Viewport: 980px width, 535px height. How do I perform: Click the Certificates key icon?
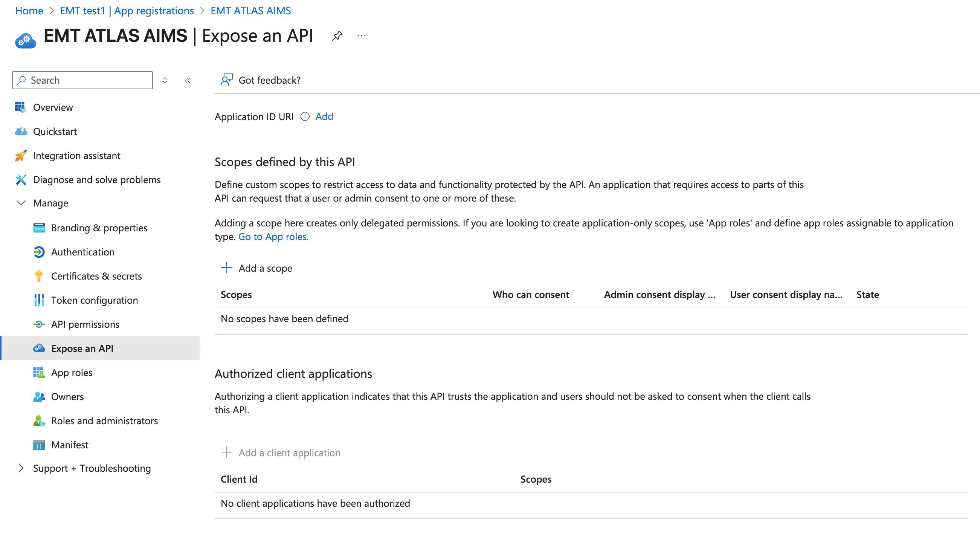[39, 276]
